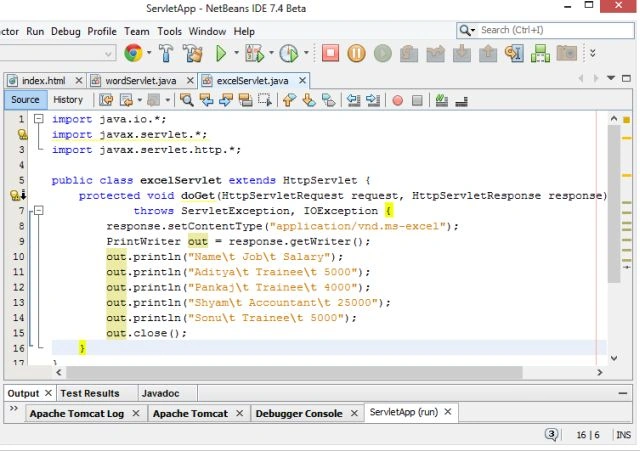Image resolution: width=640 pixels, height=451 pixels.
Task: Click the vertical scrollbar down arrow
Action: (x=614, y=358)
